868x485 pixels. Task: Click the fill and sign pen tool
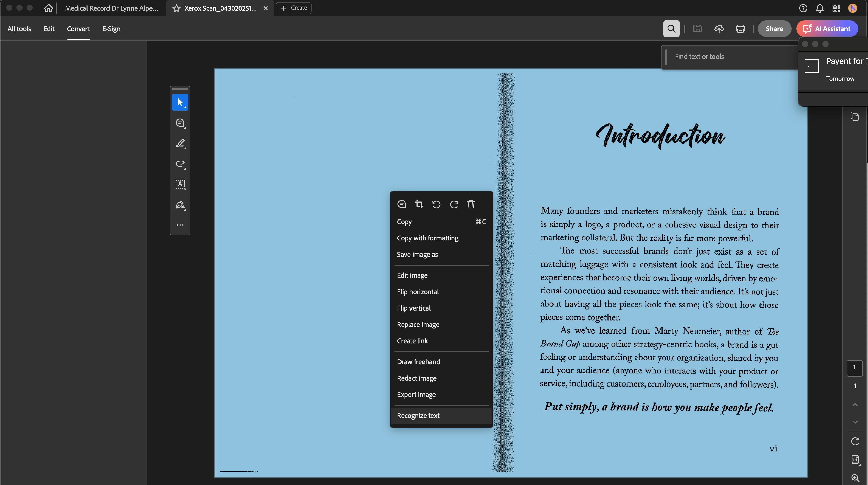(x=180, y=205)
